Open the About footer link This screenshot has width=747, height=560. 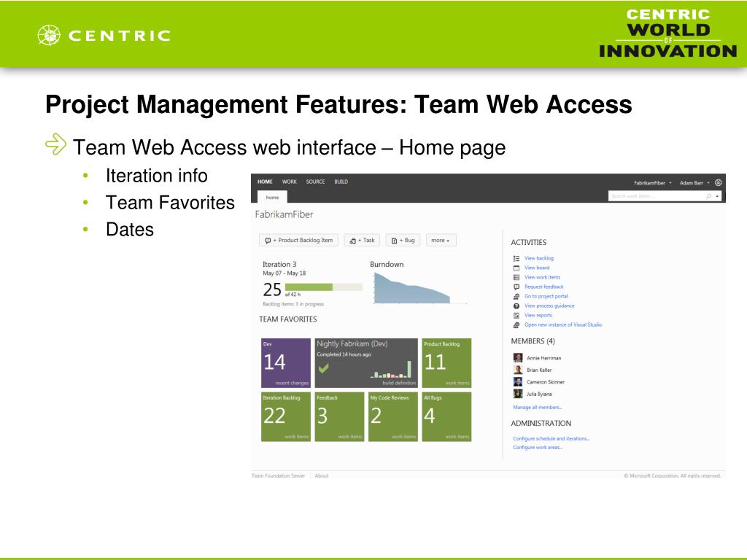coord(322,475)
